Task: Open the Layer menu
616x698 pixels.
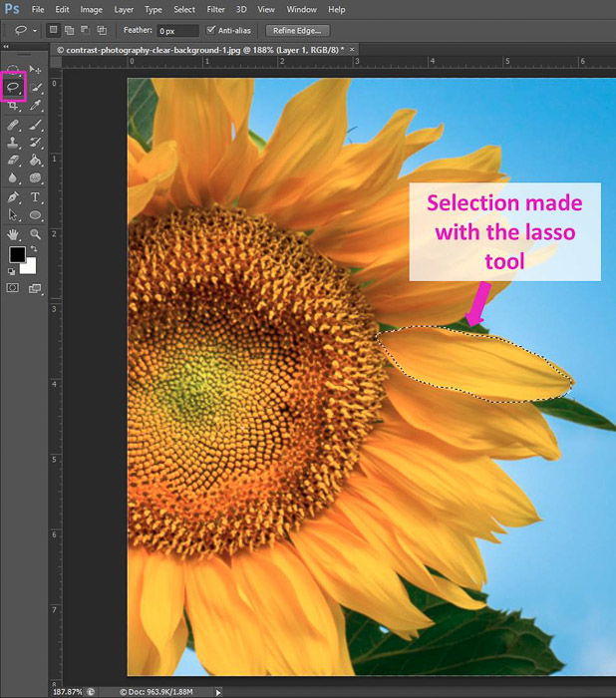Action: pos(124,9)
